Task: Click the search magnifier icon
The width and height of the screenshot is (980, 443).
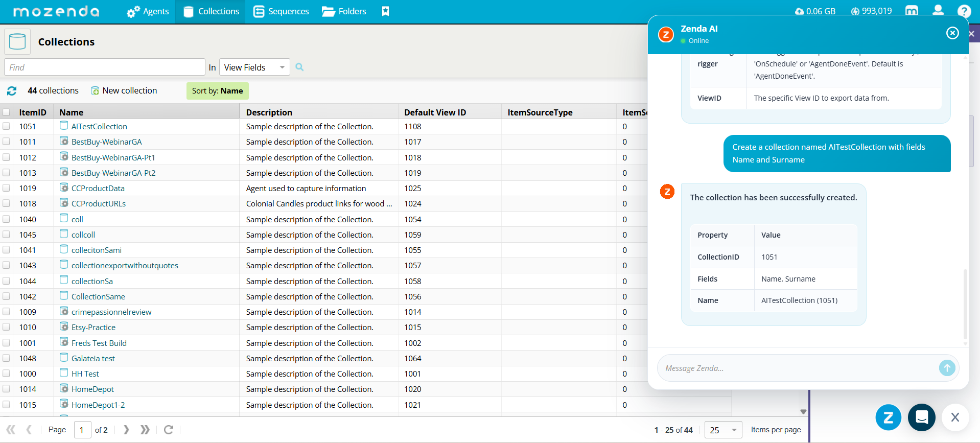Action: point(299,67)
